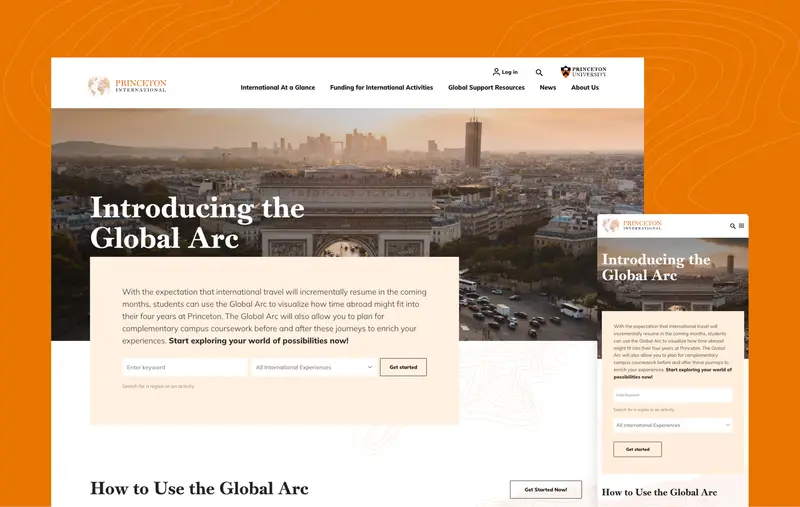Image resolution: width=800 pixels, height=507 pixels.
Task: Go to the News menu item
Action: pos(547,88)
